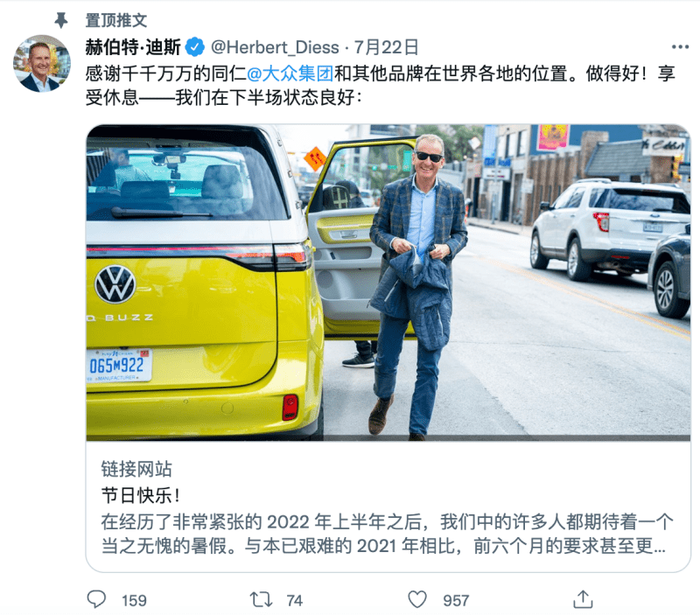700x615 pixels.
Task: Click the link card description text
Action: coord(387,534)
